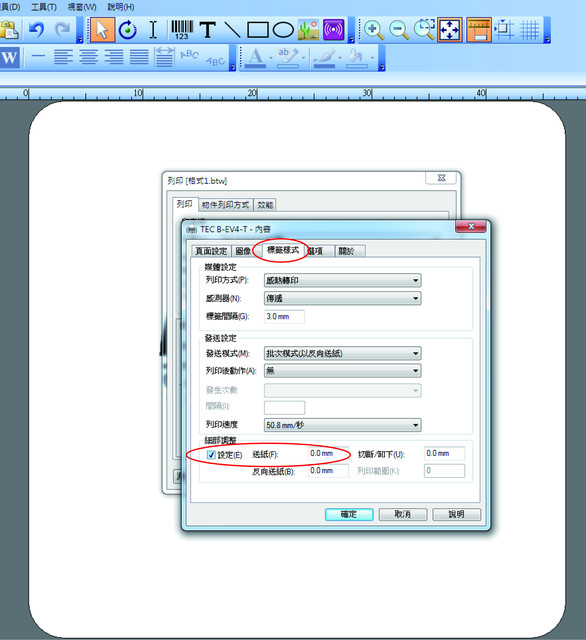The image size is (586, 640).
Task: Click the Word processor W icon
Action: [x=9, y=57]
